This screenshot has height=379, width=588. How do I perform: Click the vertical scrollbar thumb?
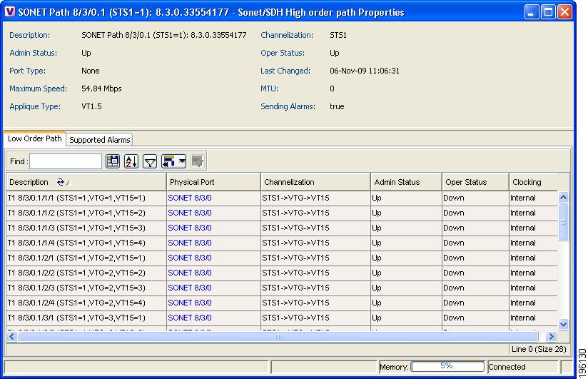[563, 222]
